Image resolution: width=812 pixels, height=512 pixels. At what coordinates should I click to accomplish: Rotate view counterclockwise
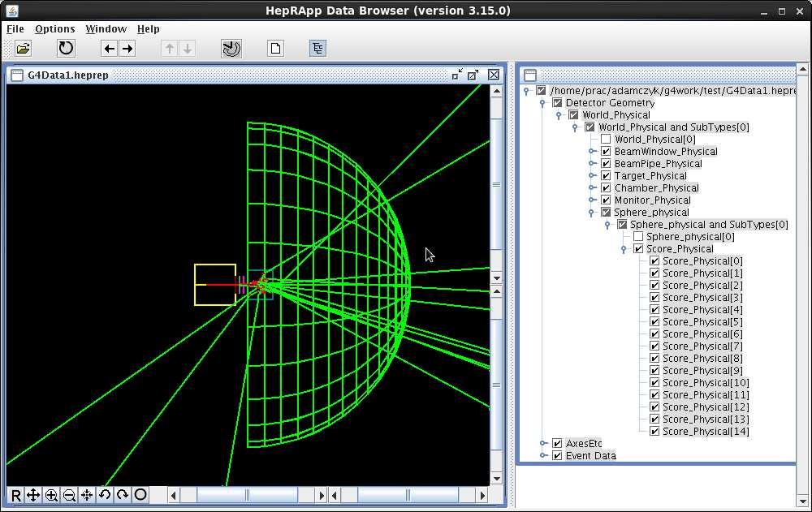tap(105, 496)
